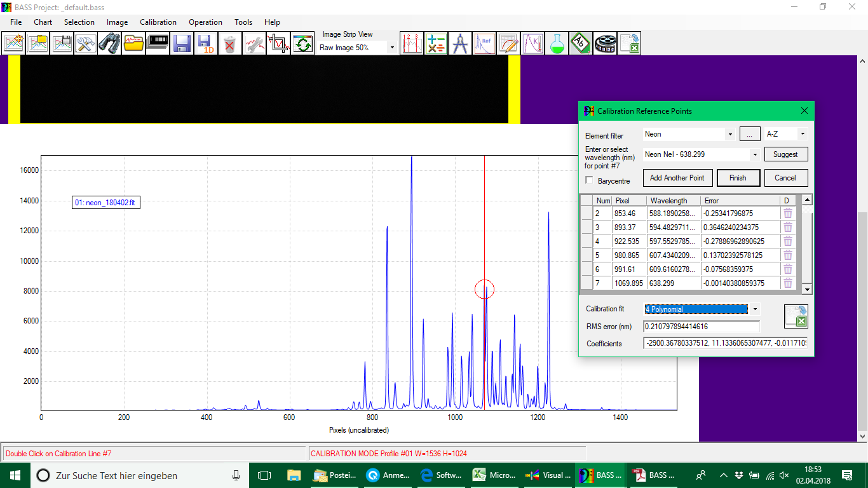Click the Excel export icon in calibration dialog
The image size is (868, 488).
point(796,316)
